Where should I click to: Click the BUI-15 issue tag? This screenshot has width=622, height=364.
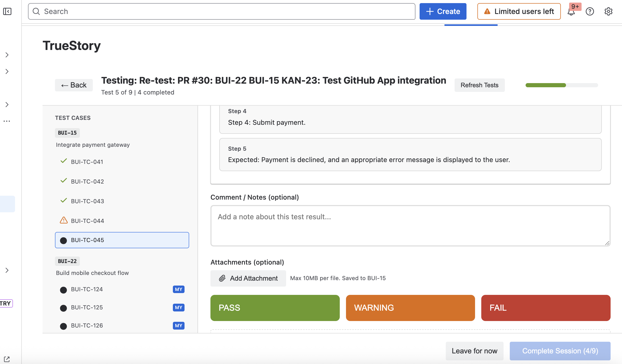[67, 133]
